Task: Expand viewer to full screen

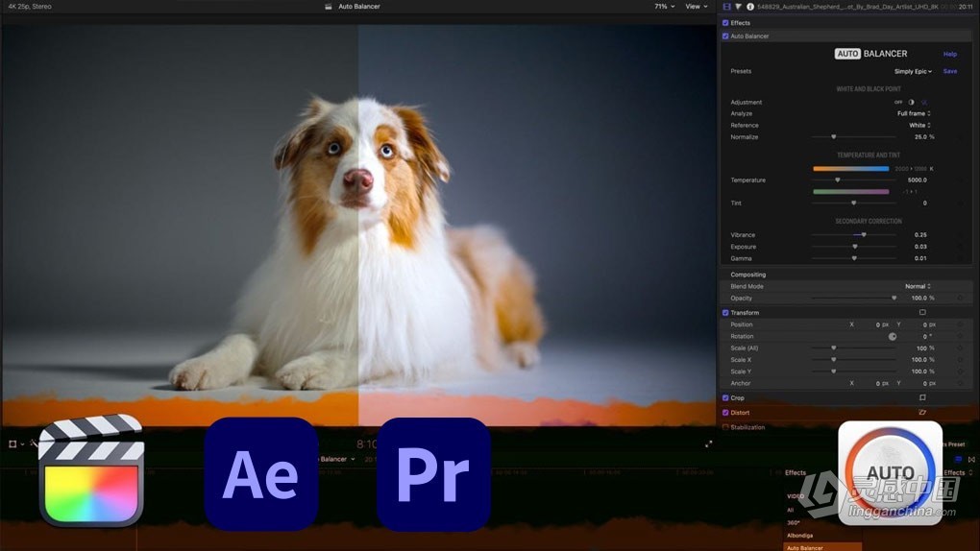Action: [x=708, y=444]
